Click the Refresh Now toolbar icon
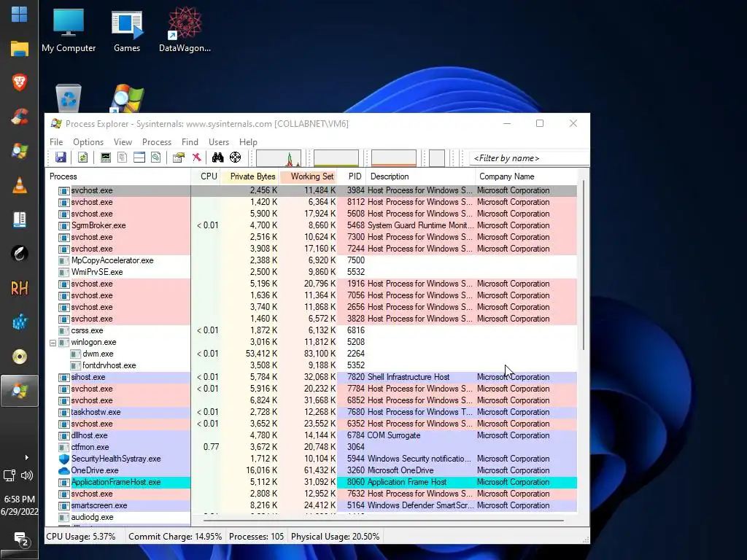 tap(83, 157)
